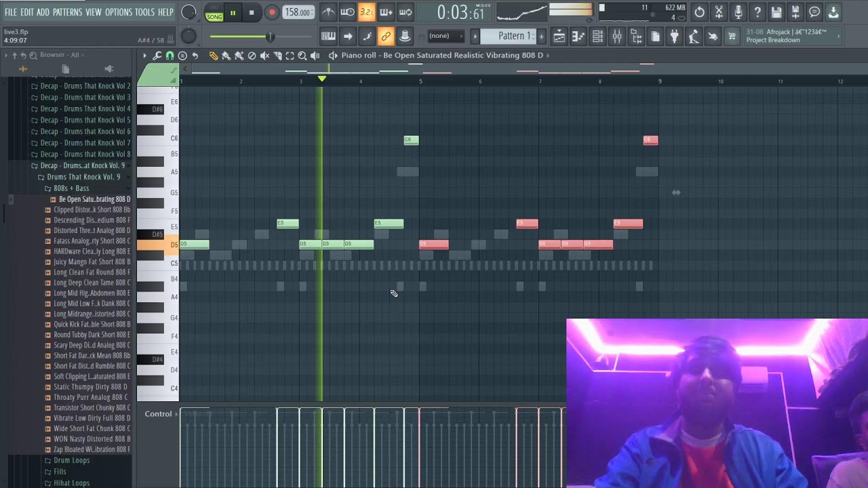This screenshot has width=868, height=488.
Task: Click the Undo history icon in top toolbar
Action: (699, 12)
